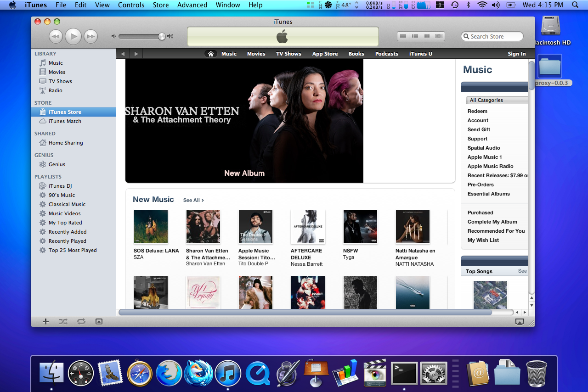The width and height of the screenshot is (588, 392).
Task: Open the Spatial Audio link
Action: coord(484,148)
